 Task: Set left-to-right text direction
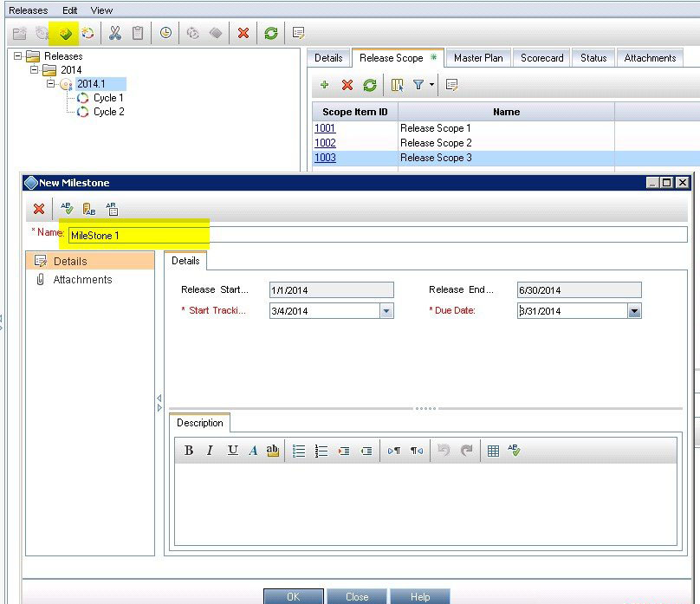point(393,451)
